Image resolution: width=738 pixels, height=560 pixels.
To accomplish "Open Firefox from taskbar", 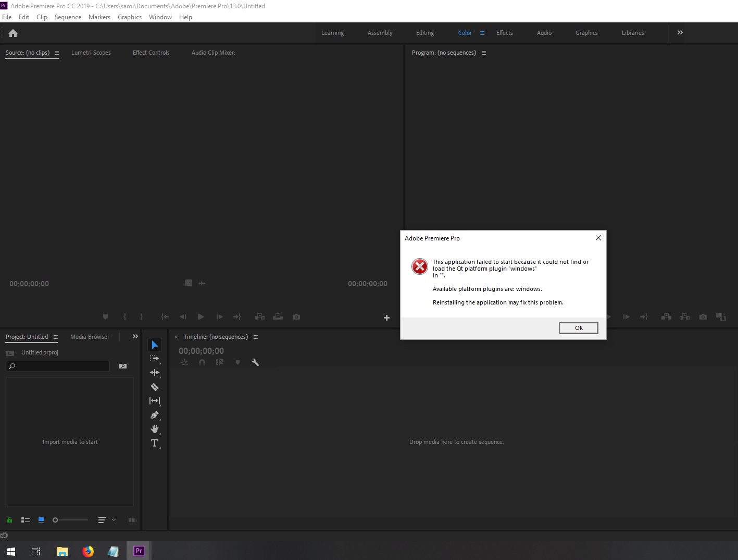I will tap(88, 551).
